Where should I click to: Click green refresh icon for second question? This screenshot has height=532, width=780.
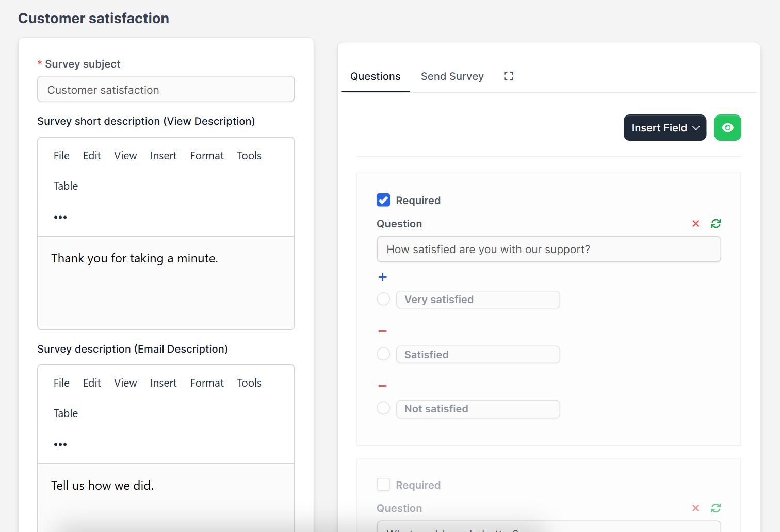[716, 508]
